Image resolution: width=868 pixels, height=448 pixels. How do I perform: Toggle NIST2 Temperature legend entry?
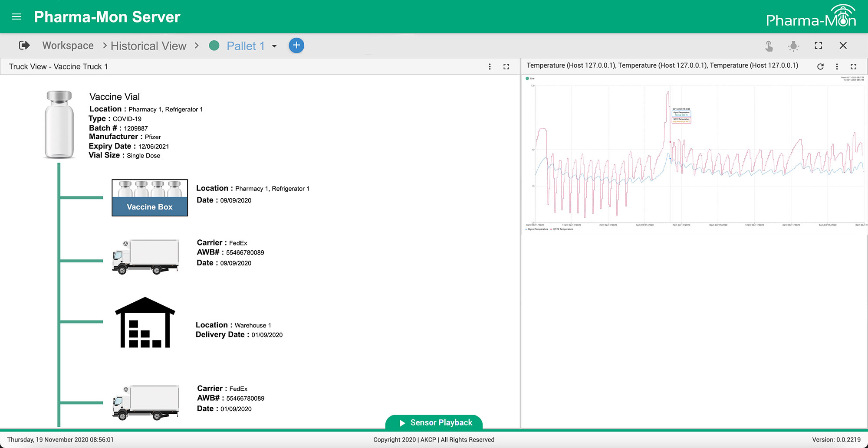[562, 229]
